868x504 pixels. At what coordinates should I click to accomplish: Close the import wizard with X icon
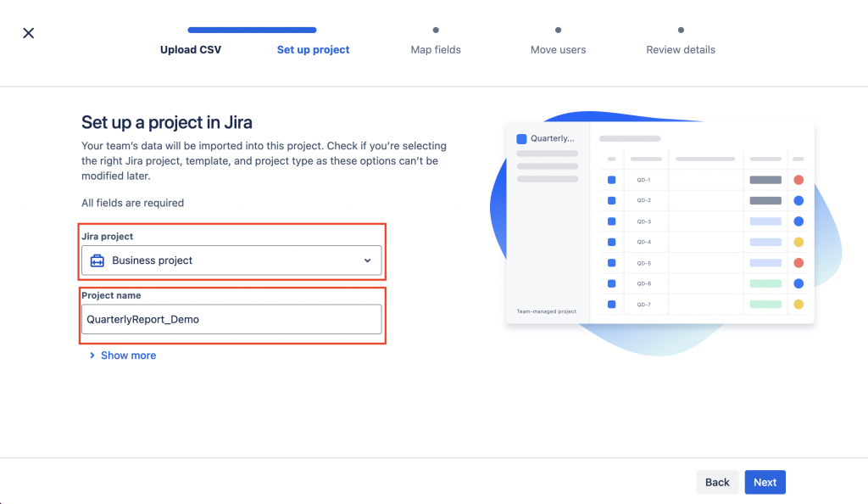point(28,33)
